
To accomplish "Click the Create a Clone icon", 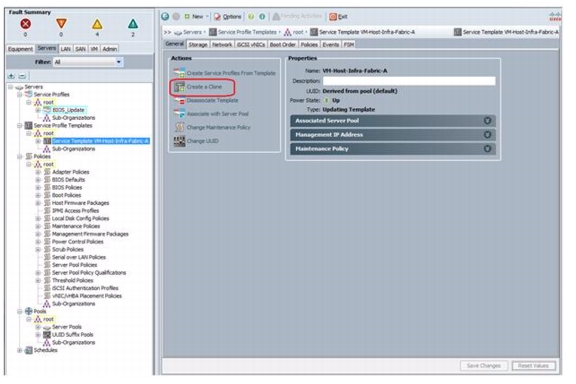I will [179, 87].
